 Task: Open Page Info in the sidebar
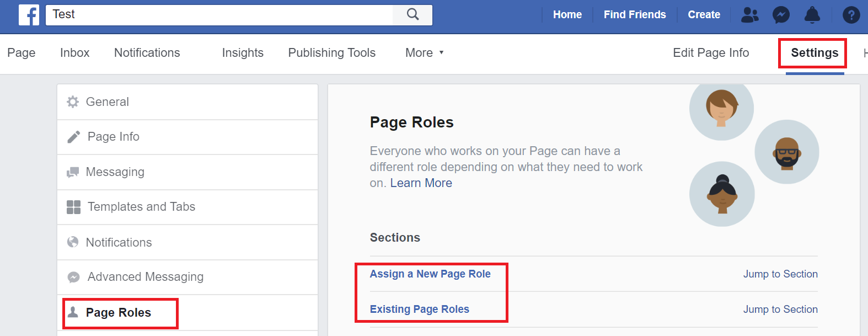(113, 137)
